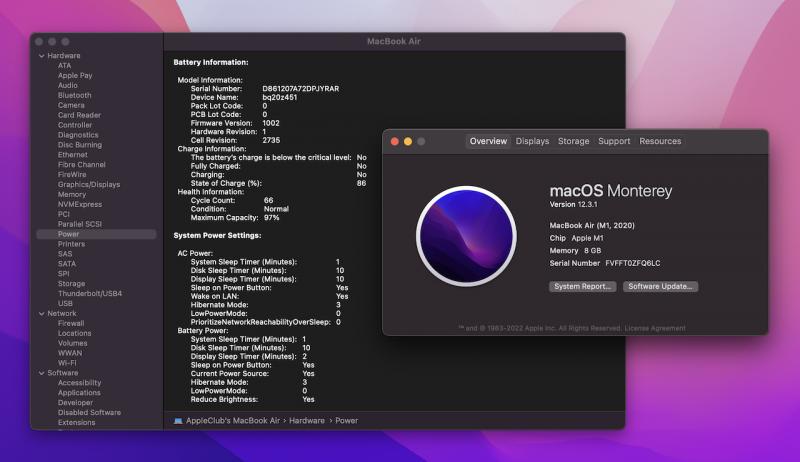Select Developer under Software
Viewport: 800px width, 462px height.
coord(75,403)
